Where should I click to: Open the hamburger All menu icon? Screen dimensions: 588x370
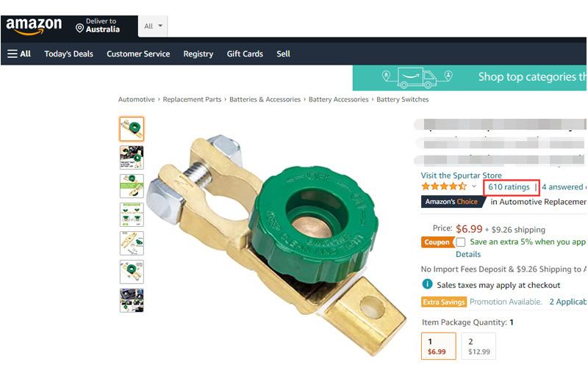[12, 54]
